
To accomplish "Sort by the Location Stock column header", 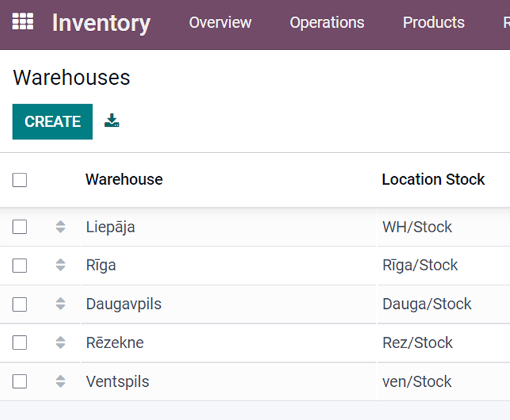I will coord(433,180).
